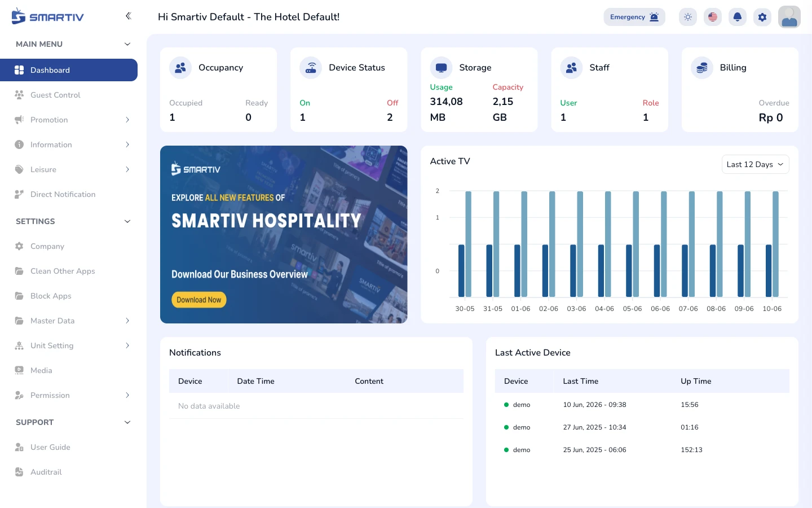This screenshot has width=812, height=508.
Task: Expand the Information submenu chevron
Action: coord(127,144)
